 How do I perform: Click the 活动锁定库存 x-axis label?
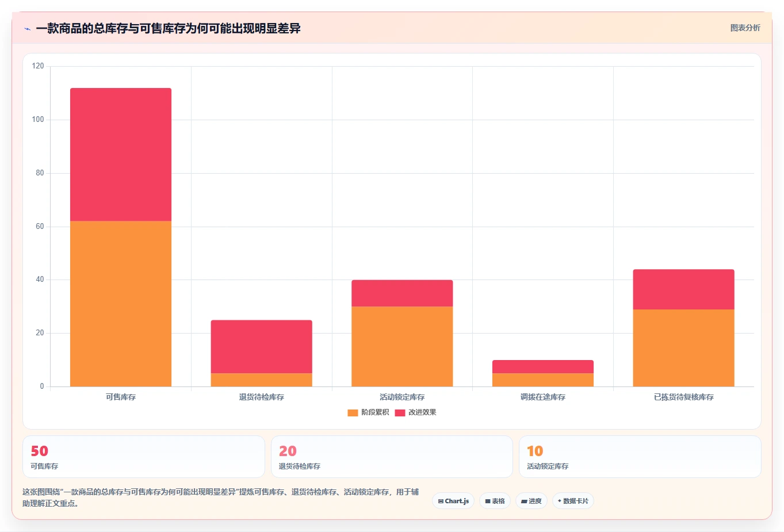(402, 397)
